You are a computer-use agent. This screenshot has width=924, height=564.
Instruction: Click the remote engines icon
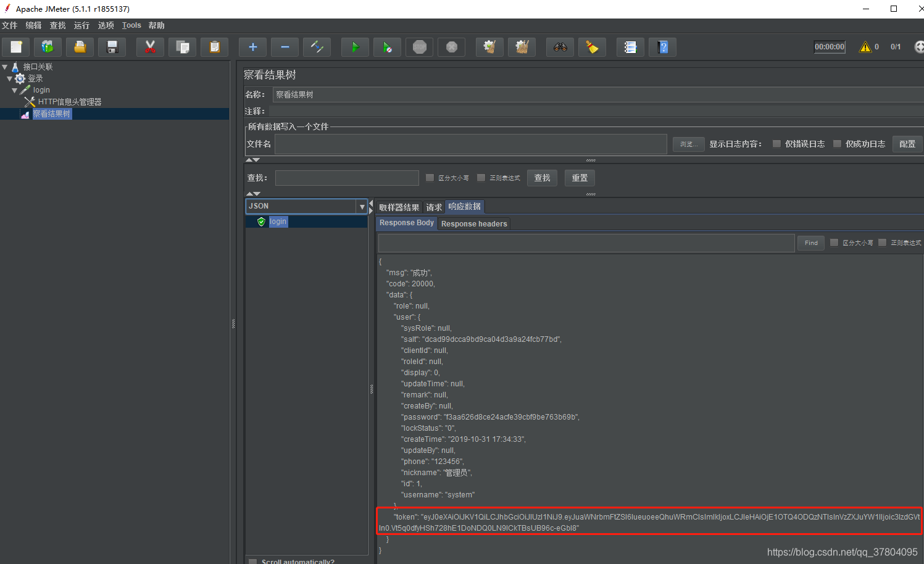(918, 47)
